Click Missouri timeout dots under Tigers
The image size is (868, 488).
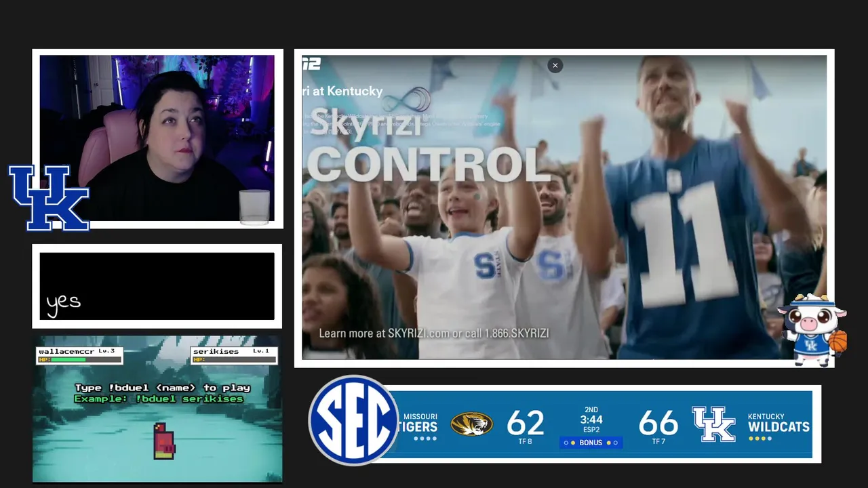click(x=425, y=439)
